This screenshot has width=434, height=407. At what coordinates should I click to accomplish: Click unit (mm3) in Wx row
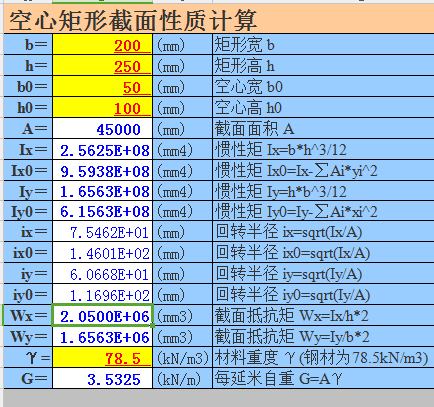point(175,316)
